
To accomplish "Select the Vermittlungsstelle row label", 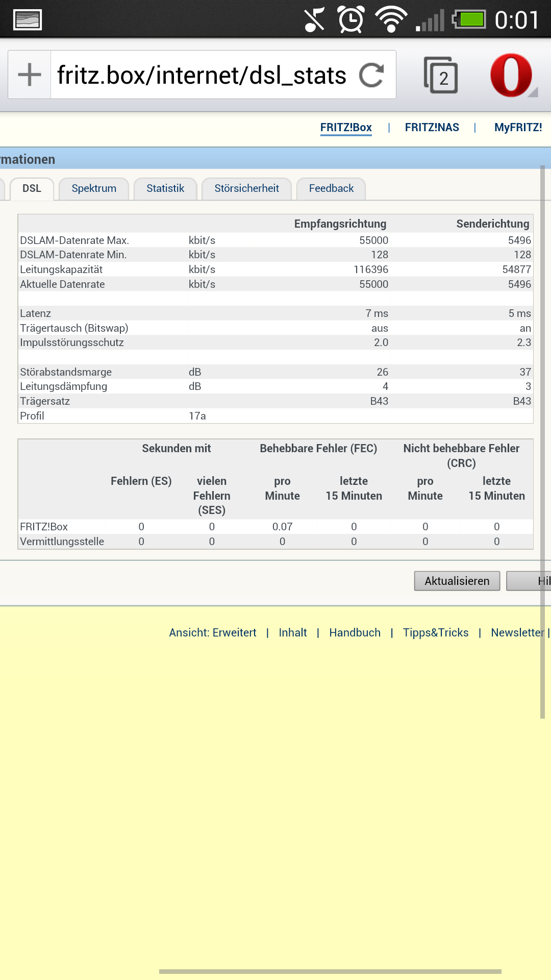I will 62,542.
